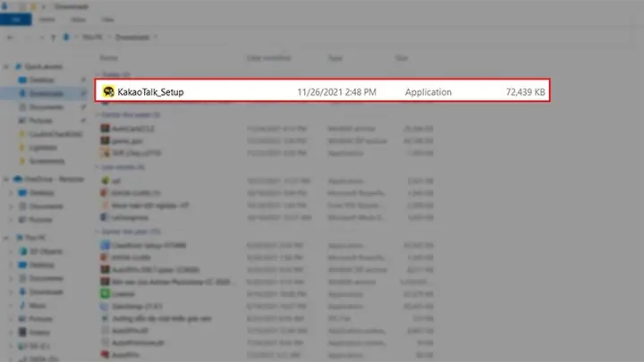This screenshot has height=362, width=644.
Task: Select Downloads in the Quick access sidebar
Action: [x=46, y=94]
